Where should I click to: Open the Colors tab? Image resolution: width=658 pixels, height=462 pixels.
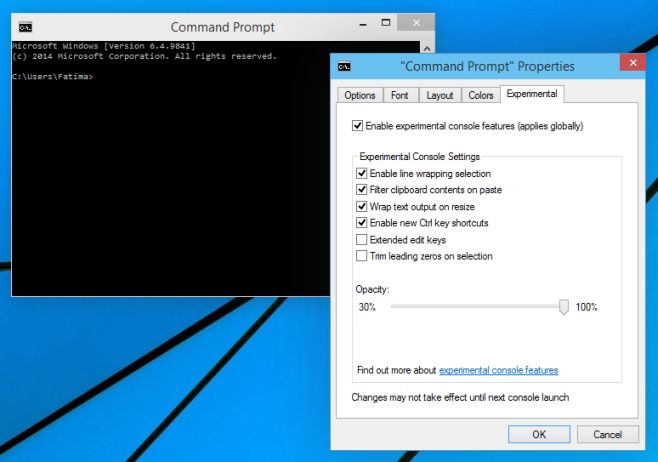coord(480,95)
